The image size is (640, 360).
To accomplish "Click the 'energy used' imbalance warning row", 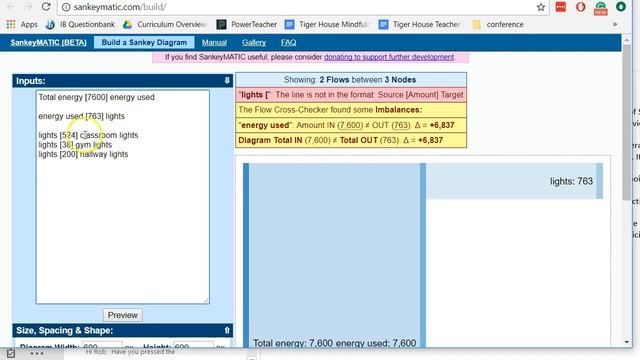I will [x=351, y=125].
